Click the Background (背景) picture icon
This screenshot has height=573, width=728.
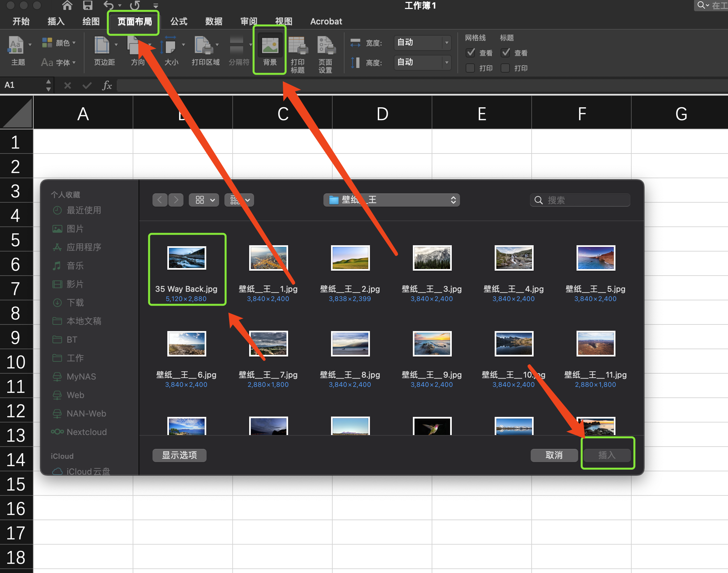pos(270,45)
